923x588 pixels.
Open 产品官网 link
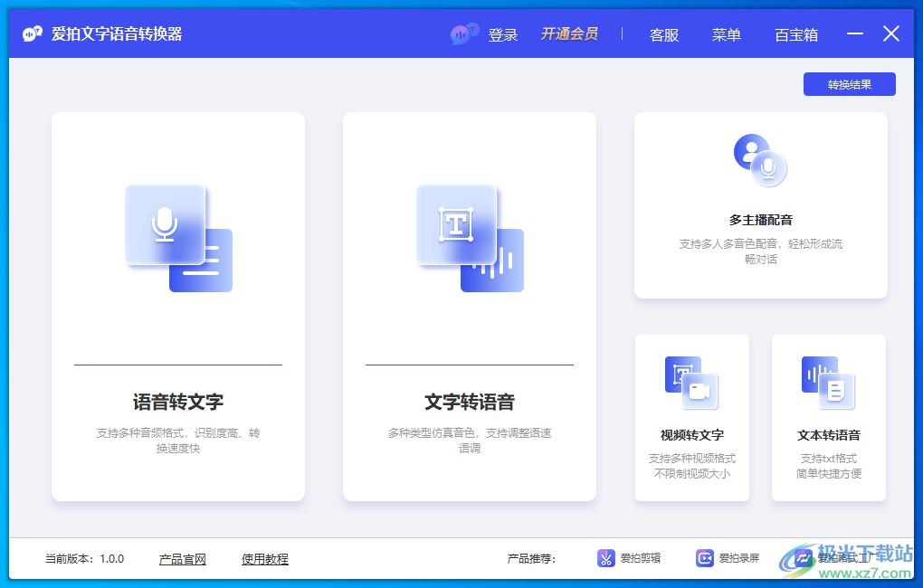(183, 559)
